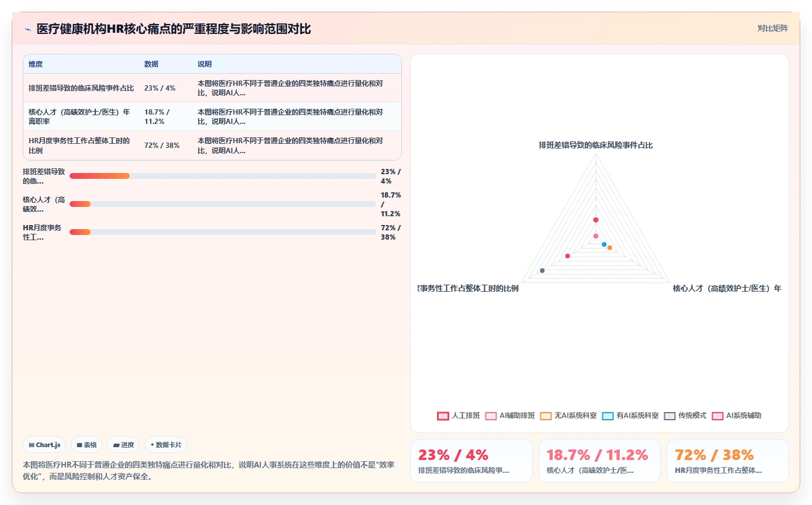Click the top radar axis label 排班差错导致的临床风险事件占比
The width and height of the screenshot is (812, 505).
pyautogui.click(x=596, y=146)
